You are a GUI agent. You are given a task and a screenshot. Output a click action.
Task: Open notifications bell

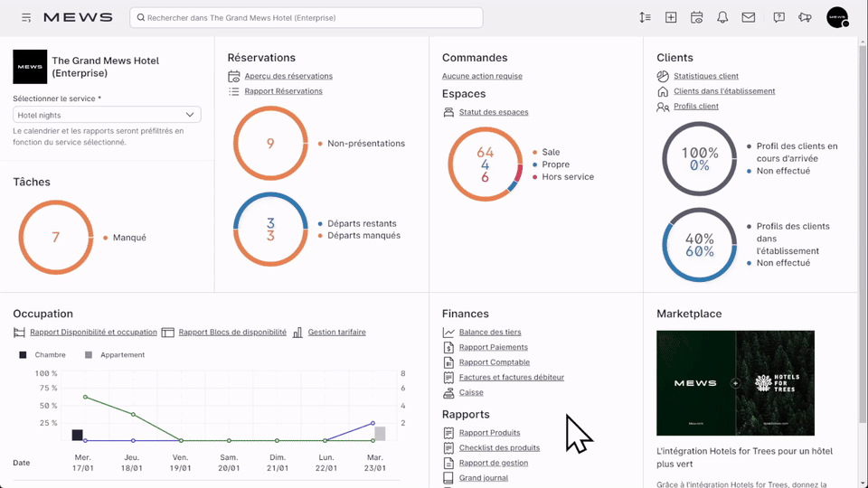tap(722, 18)
